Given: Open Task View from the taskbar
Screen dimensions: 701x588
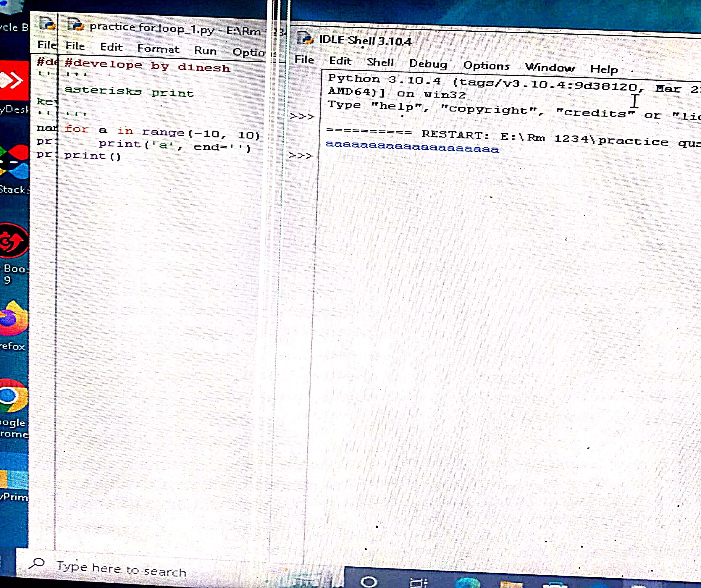Looking at the screenshot, I should click(418, 583).
